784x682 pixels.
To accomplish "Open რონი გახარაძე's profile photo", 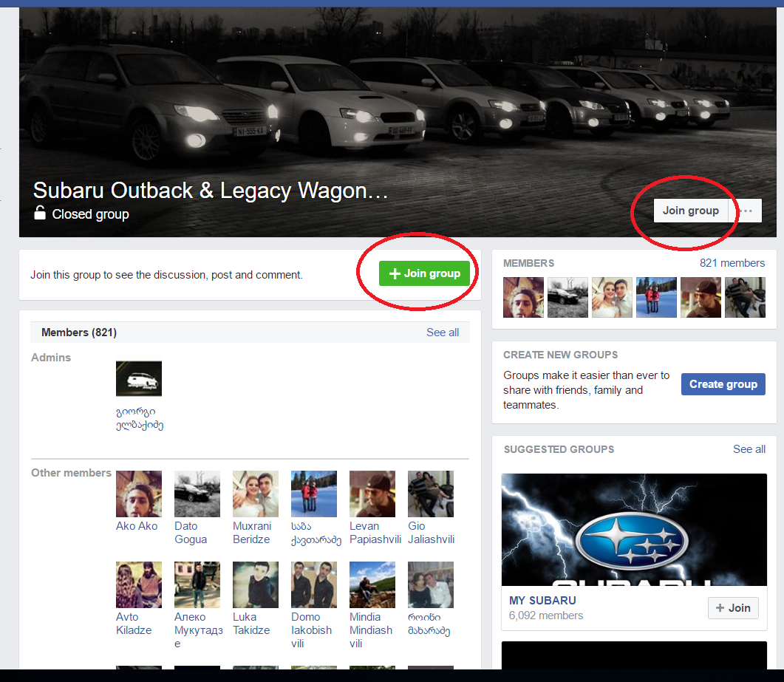I will pyautogui.click(x=431, y=584).
